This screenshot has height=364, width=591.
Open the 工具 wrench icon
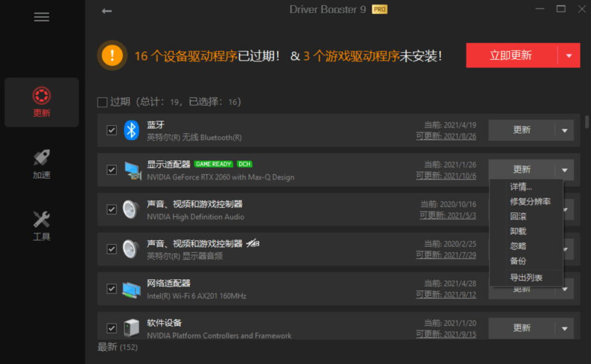(42, 219)
